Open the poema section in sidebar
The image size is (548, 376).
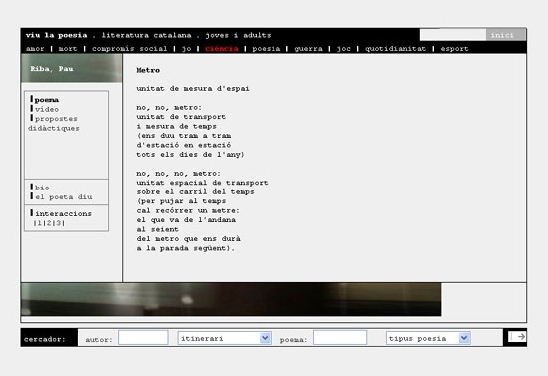coord(46,100)
